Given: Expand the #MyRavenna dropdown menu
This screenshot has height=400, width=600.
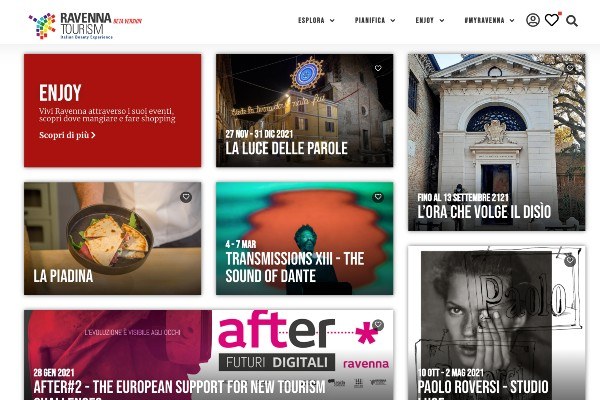Looking at the screenshot, I should pos(489,20).
